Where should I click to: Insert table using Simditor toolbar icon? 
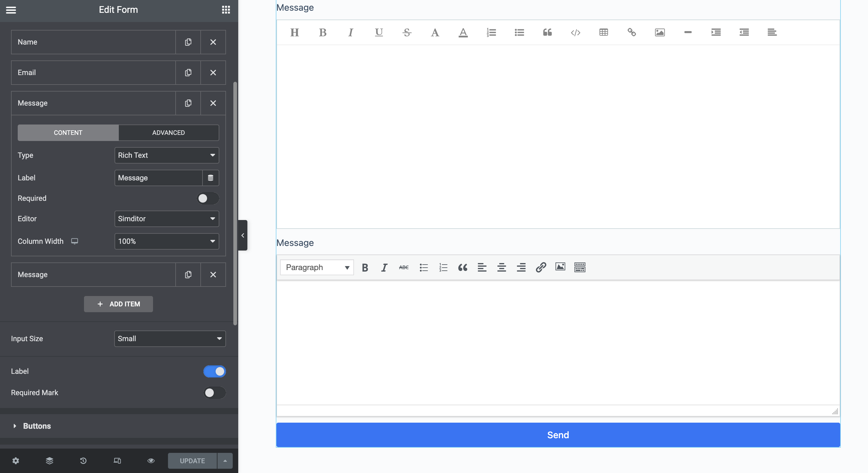click(x=604, y=32)
